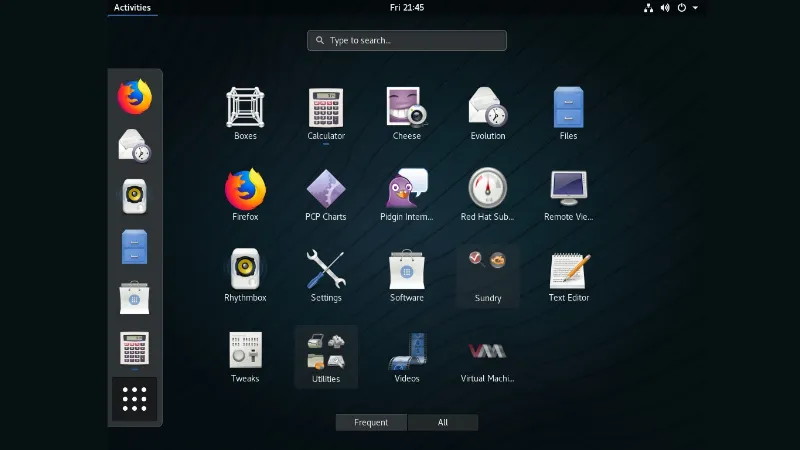
Task: Open system menu dropdown arrow
Action: click(695, 8)
